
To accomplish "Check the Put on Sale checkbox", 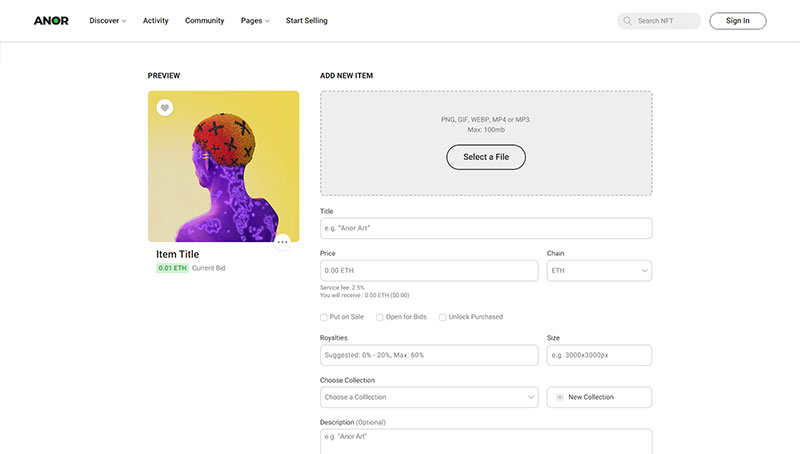I will [323, 317].
